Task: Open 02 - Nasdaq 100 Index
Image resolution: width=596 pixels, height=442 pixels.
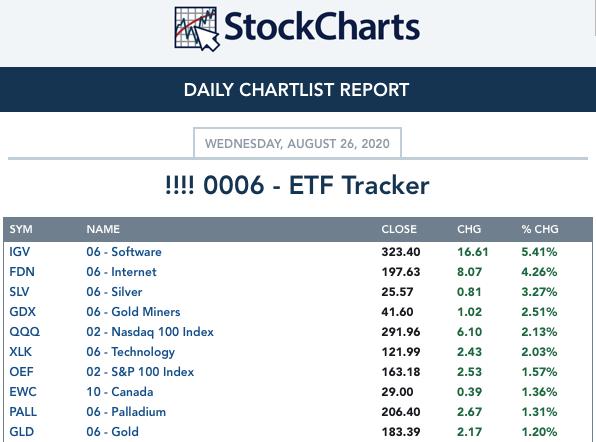Action: tap(150, 332)
